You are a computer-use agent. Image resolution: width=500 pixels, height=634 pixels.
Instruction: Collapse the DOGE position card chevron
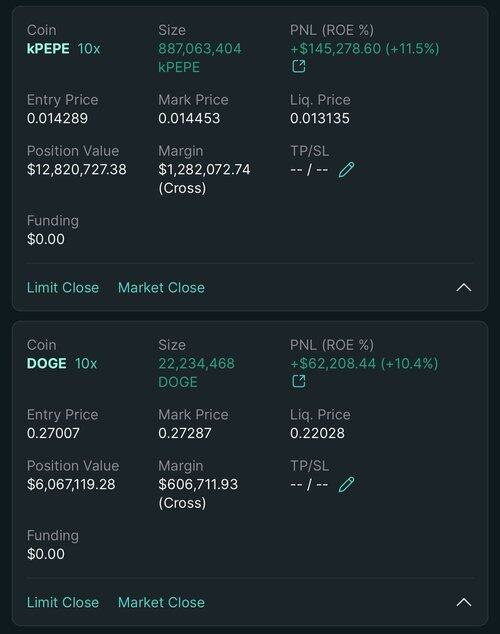click(464, 602)
